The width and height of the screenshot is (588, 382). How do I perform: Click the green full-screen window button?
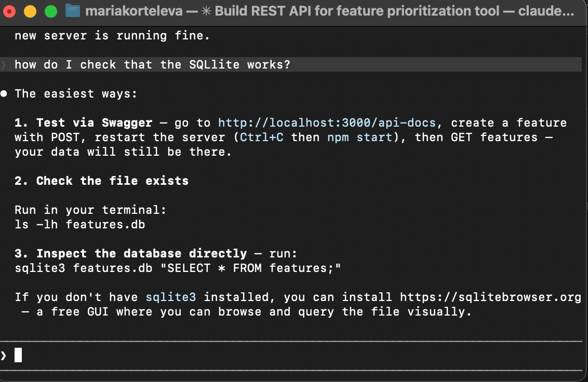pos(50,11)
